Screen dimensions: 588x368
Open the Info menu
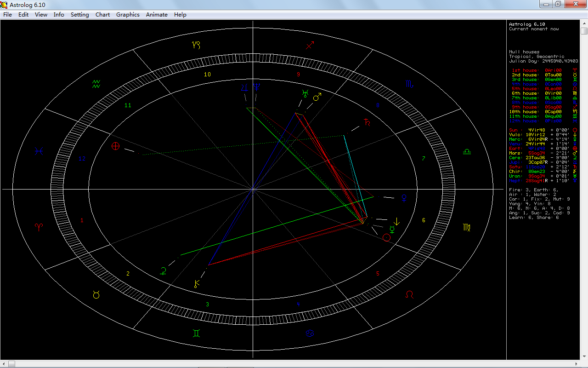pyautogui.click(x=59, y=14)
